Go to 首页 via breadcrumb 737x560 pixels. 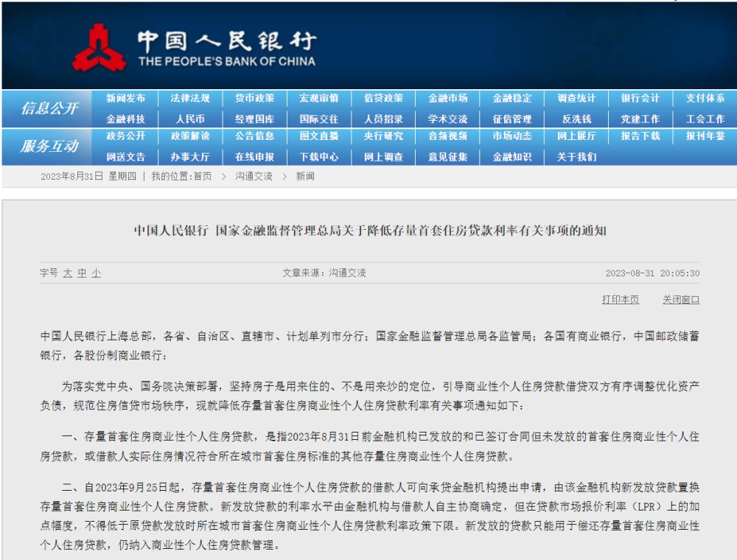203,177
